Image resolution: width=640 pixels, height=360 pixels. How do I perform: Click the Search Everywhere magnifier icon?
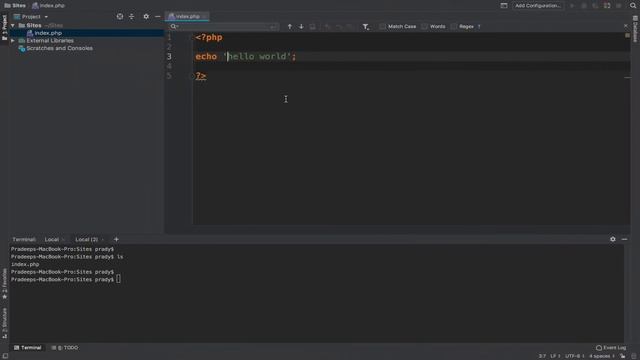click(633, 6)
